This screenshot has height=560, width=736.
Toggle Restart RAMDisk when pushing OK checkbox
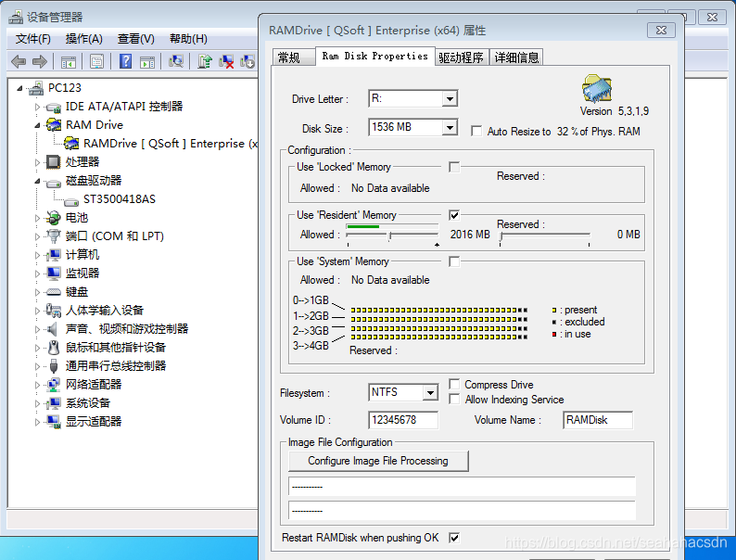point(454,538)
